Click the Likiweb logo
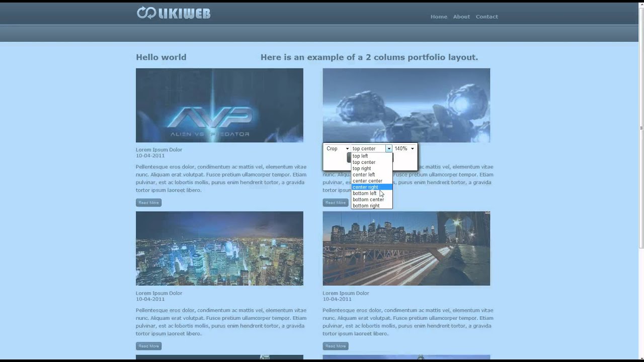 pos(174,13)
